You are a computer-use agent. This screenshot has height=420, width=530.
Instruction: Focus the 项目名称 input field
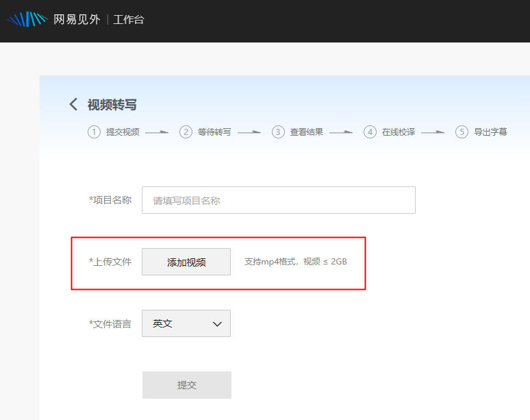pos(278,200)
